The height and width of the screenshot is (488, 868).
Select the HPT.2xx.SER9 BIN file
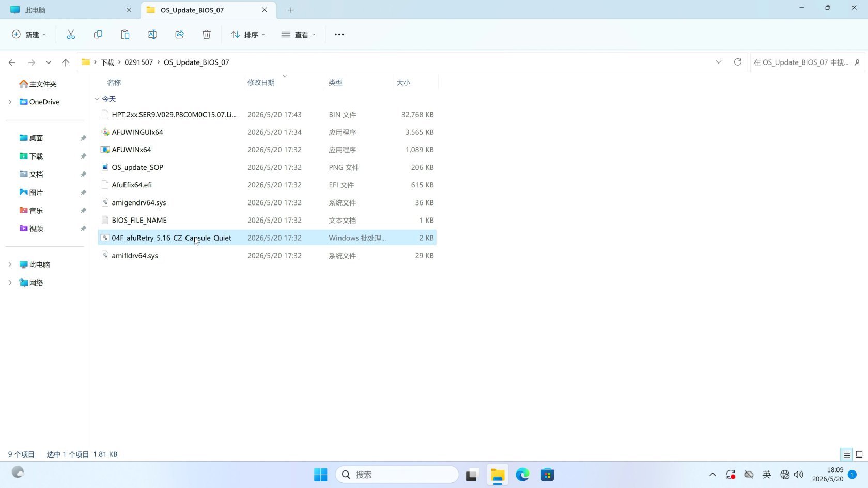point(267,115)
